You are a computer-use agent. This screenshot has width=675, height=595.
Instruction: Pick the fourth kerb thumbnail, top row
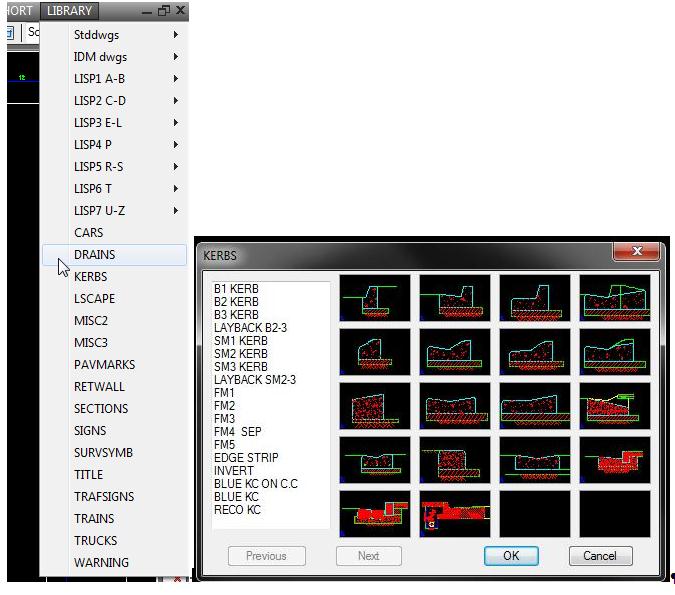(x=615, y=298)
